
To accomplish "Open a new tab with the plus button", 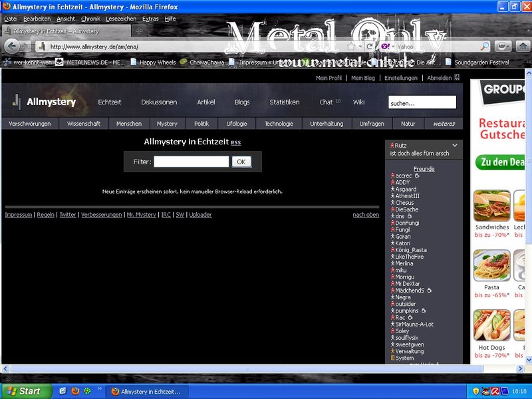I will tap(139, 31).
